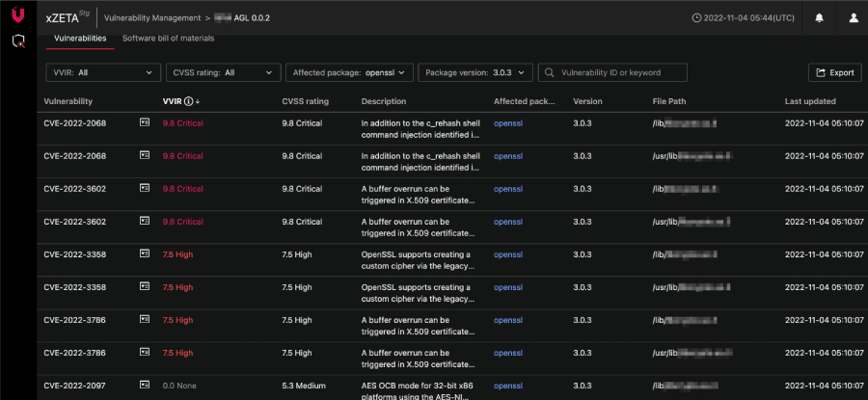Click the VVIR info icon in header
868x400 pixels.
click(188, 101)
